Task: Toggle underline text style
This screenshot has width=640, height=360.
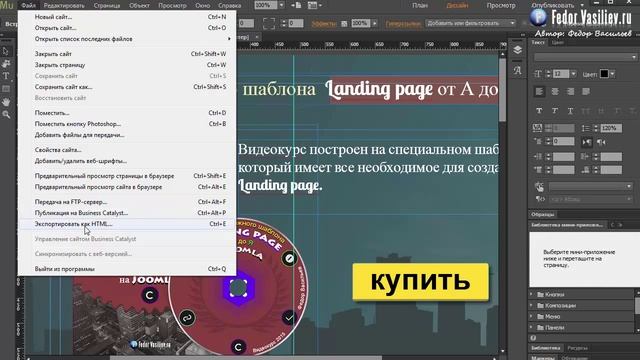Action: point(570,111)
